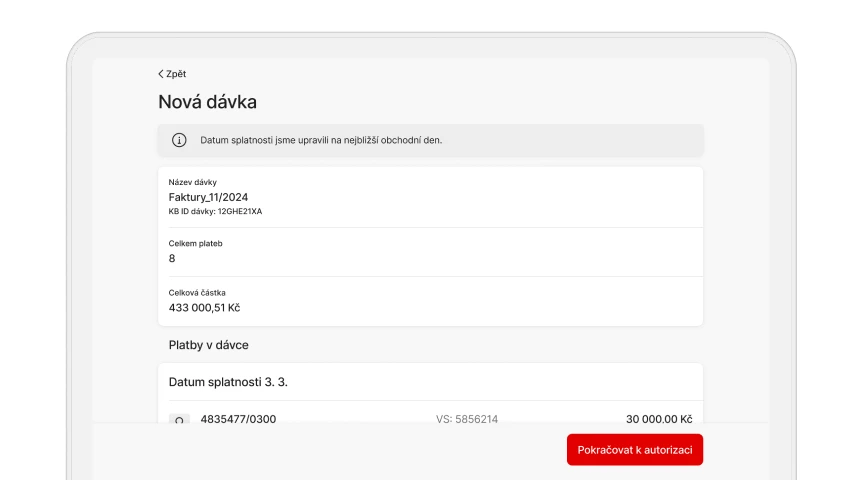This screenshot has width=864, height=480.
Task: Click the Celková částka label
Action: click(197, 293)
